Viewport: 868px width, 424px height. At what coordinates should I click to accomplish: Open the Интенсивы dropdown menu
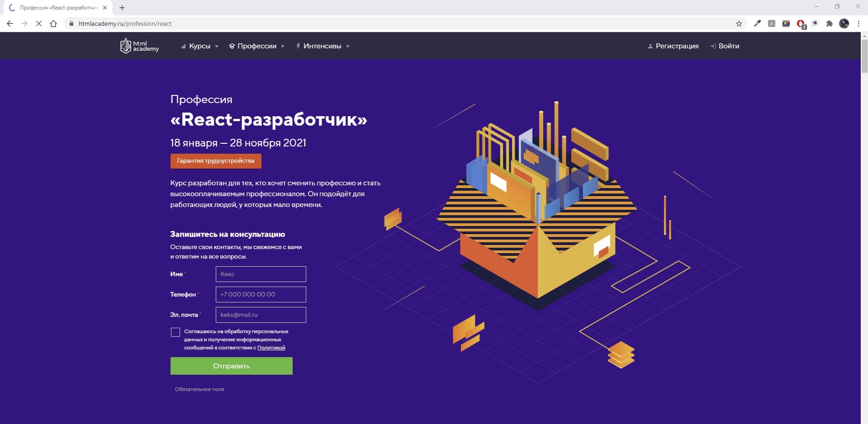(x=323, y=46)
